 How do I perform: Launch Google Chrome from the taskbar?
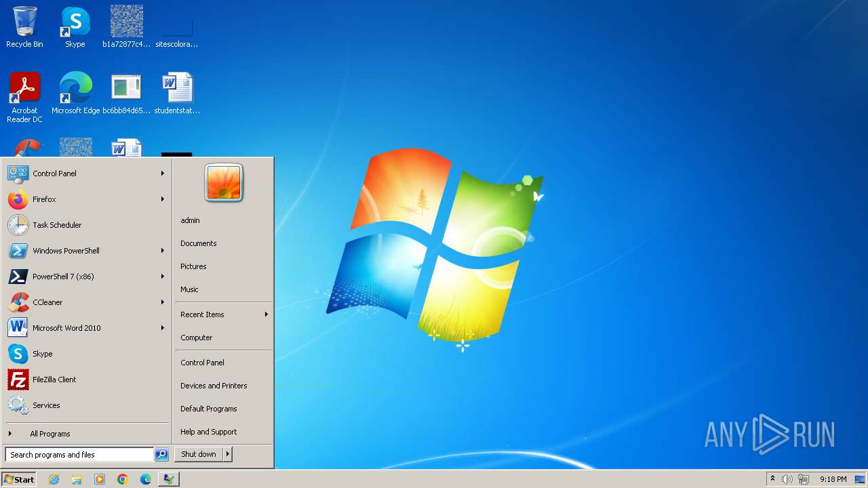point(123,479)
